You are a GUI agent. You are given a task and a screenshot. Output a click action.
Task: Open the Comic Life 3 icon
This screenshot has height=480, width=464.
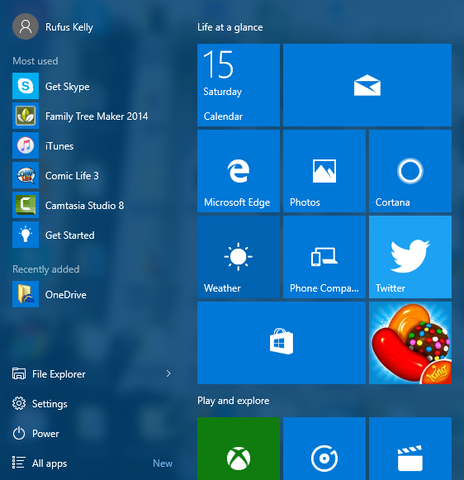click(x=25, y=175)
